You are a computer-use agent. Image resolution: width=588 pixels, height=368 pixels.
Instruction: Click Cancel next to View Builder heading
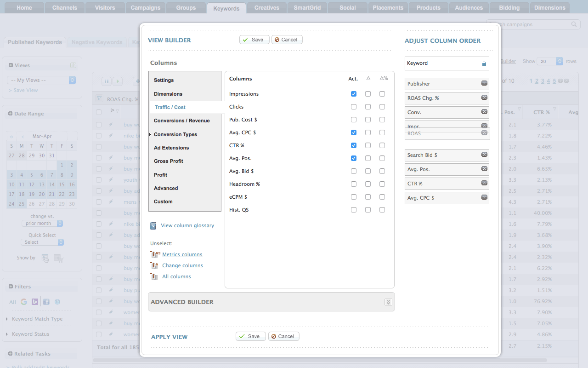287,40
